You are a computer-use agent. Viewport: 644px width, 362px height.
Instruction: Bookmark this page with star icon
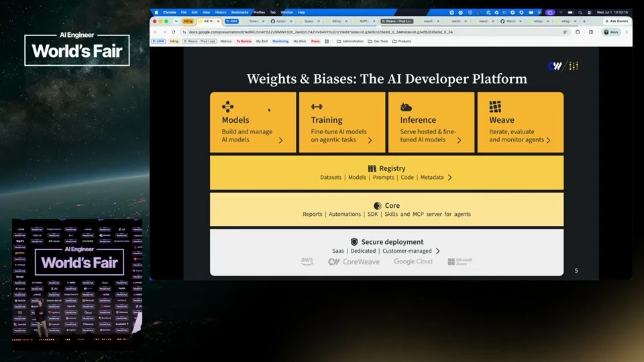[565, 32]
